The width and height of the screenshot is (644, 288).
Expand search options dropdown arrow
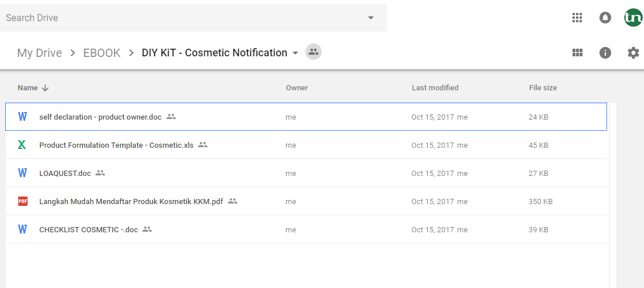point(371,18)
